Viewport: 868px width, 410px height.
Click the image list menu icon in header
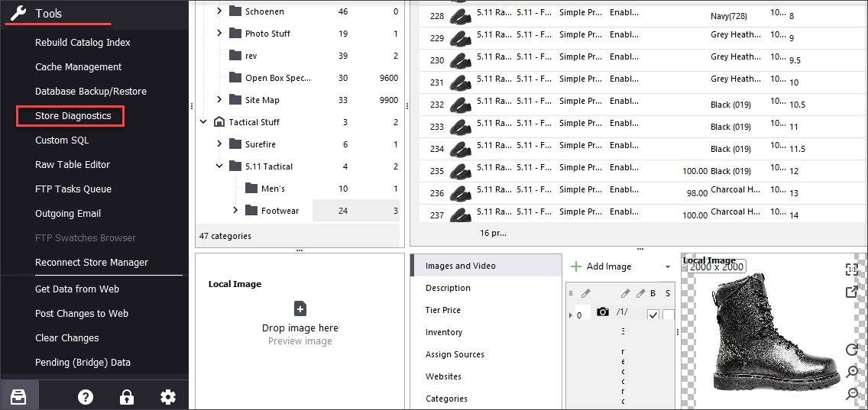[571, 293]
